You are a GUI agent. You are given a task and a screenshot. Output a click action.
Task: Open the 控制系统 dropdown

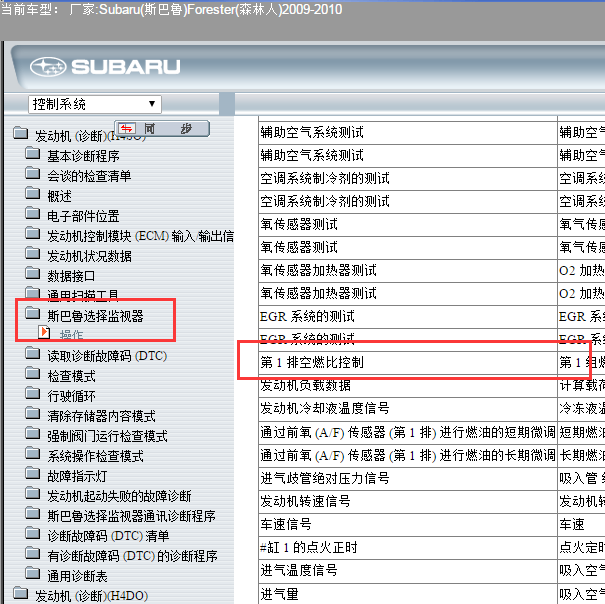click(95, 104)
